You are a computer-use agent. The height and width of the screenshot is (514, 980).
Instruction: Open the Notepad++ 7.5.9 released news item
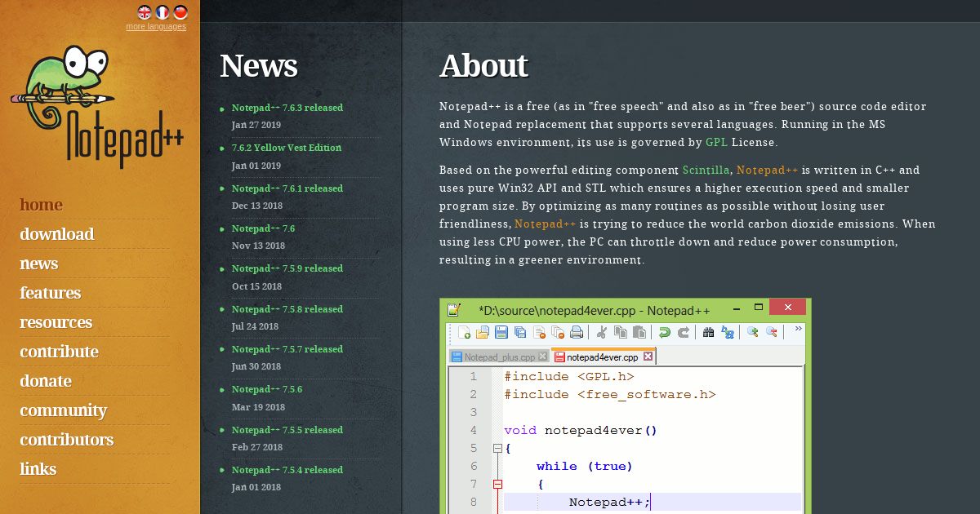tap(287, 268)
